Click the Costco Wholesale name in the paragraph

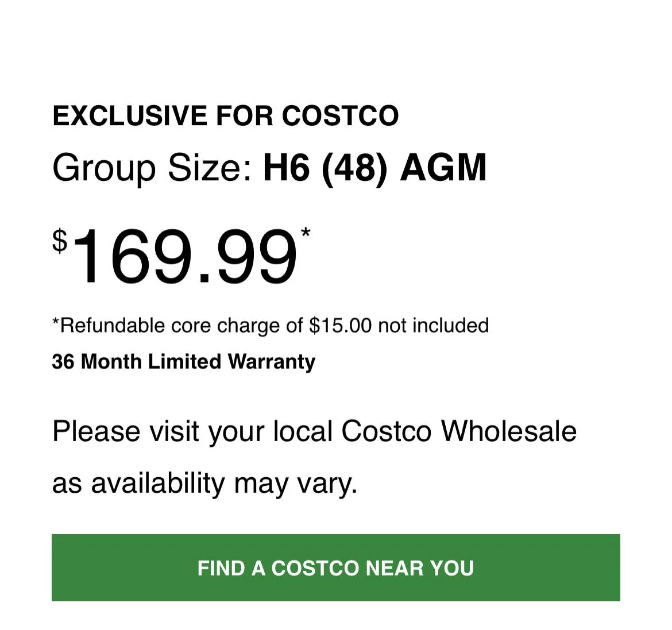click(x=458, y=431)
